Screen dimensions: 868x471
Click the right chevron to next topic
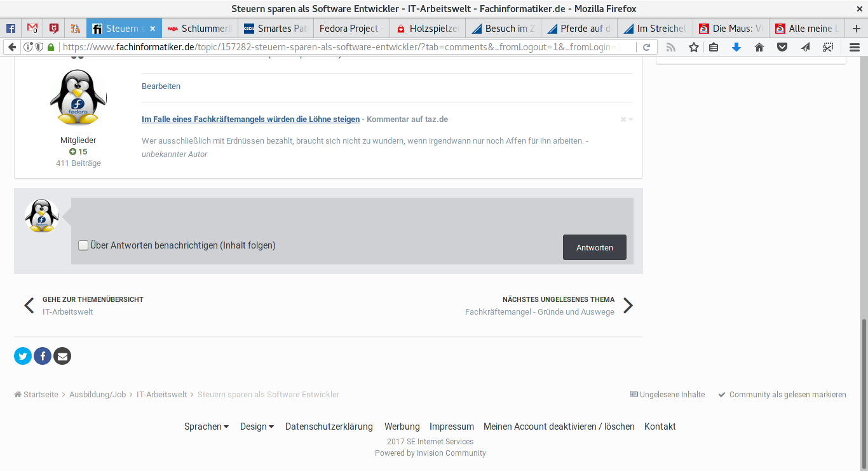pos(628,306)
